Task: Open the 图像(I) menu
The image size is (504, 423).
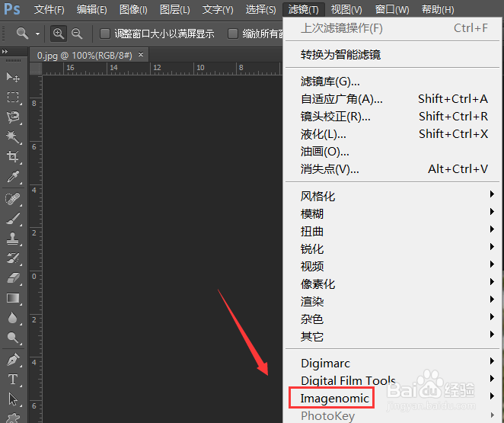Action: 133,10
